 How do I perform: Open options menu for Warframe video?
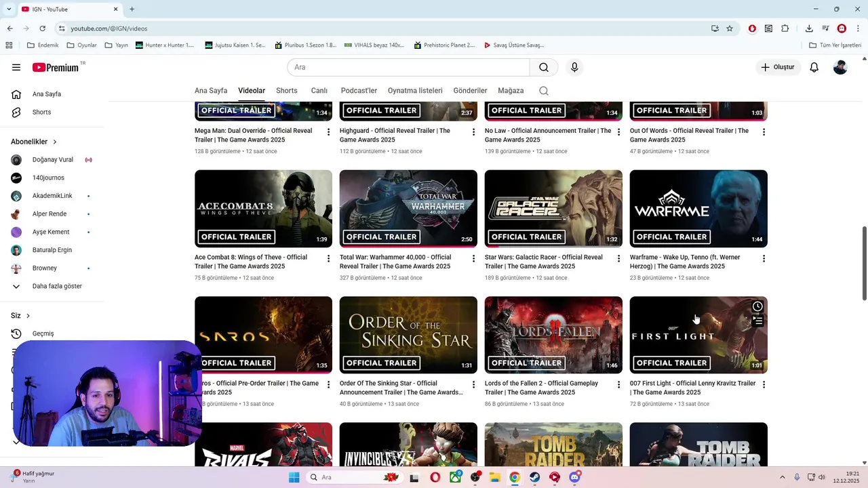pos(764,258)
